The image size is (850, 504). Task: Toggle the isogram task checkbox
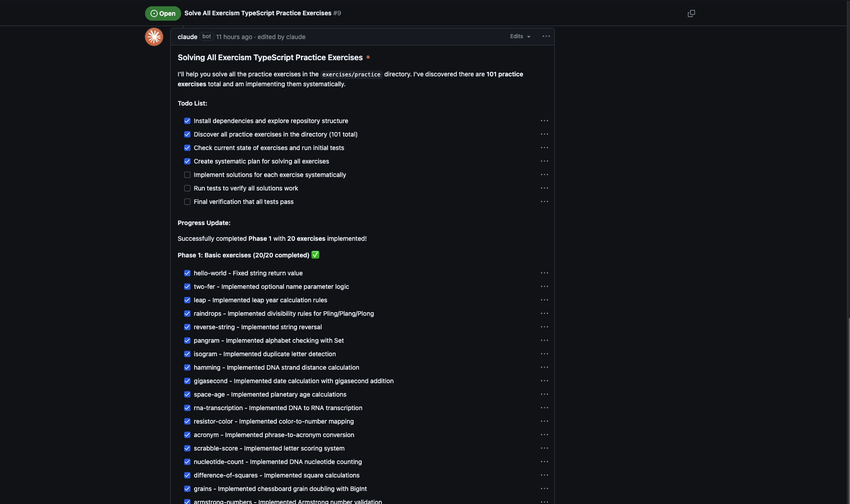coord(187,354)
